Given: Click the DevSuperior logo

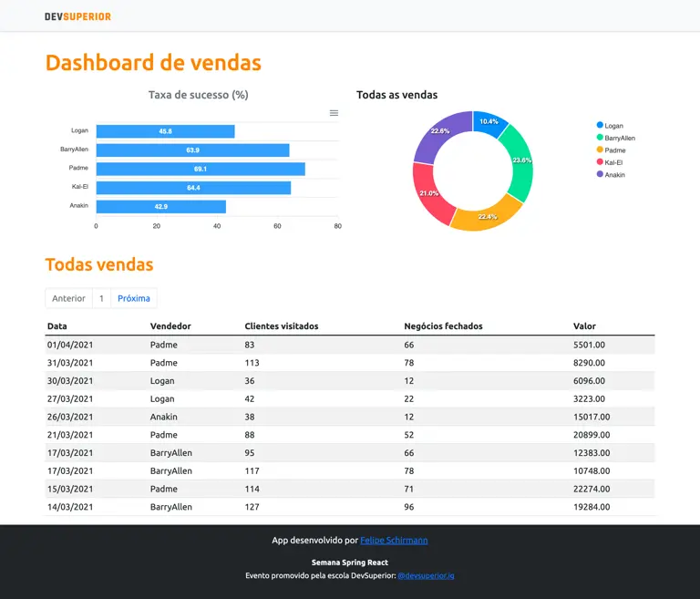Looking at the screenshot, I should (x=77, y=16).
